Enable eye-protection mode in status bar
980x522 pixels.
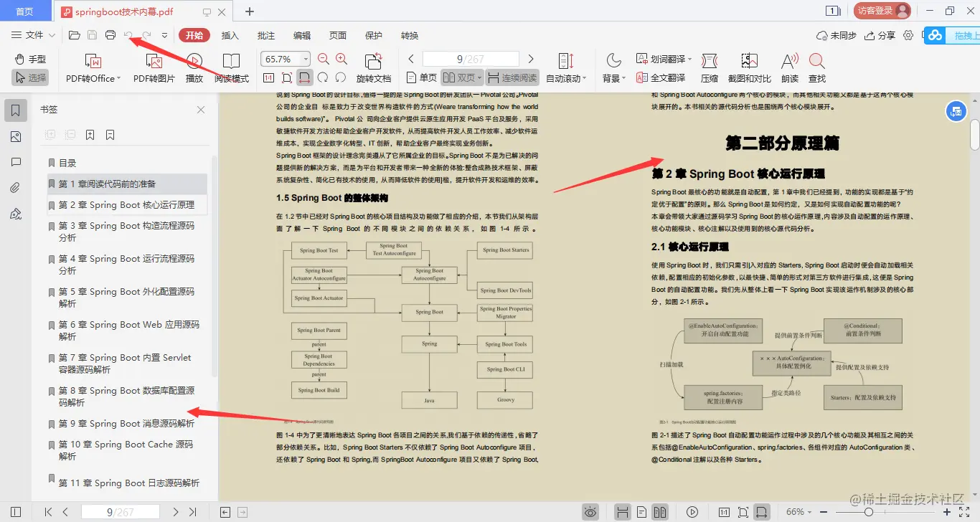590,511
